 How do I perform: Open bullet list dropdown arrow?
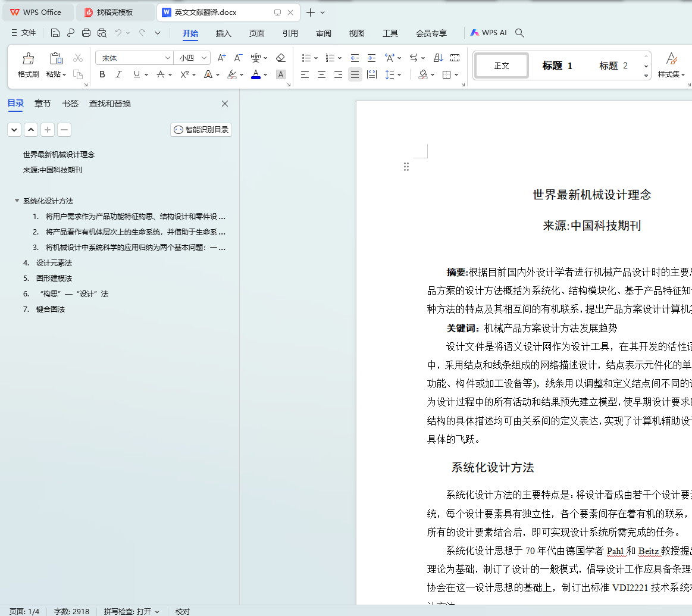coord(316,58)
